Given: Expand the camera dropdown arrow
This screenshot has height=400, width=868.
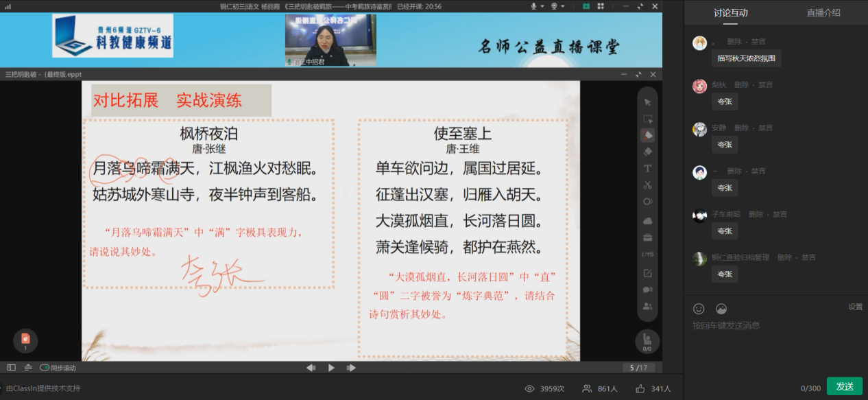Looking at the screenshot, I should coord(563,6).
